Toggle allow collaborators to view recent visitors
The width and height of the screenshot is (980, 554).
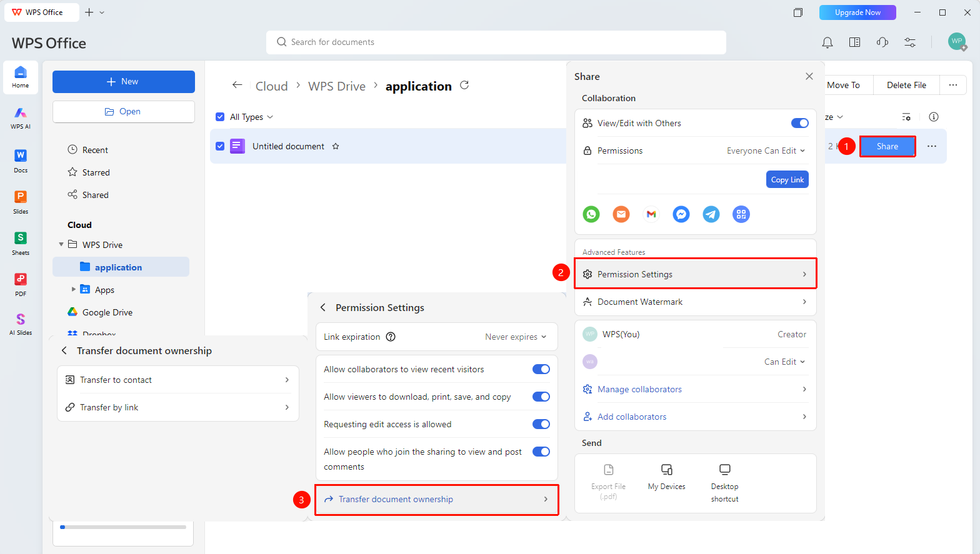coord(541,369)
